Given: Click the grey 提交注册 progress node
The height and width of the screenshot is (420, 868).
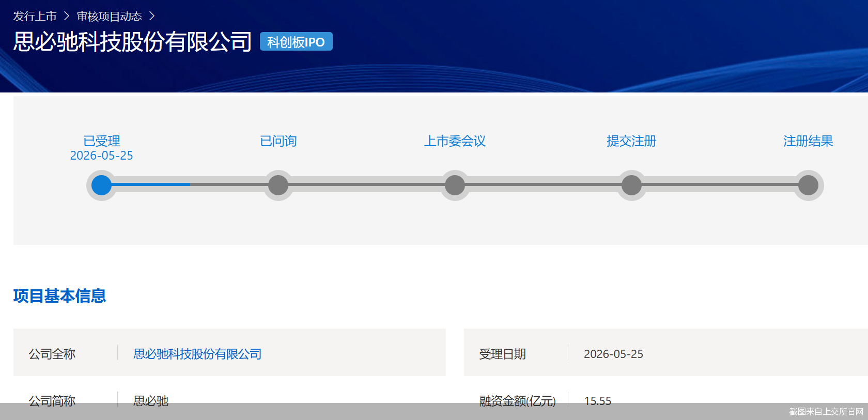Looking at the screenshot, I should [631, 185].
